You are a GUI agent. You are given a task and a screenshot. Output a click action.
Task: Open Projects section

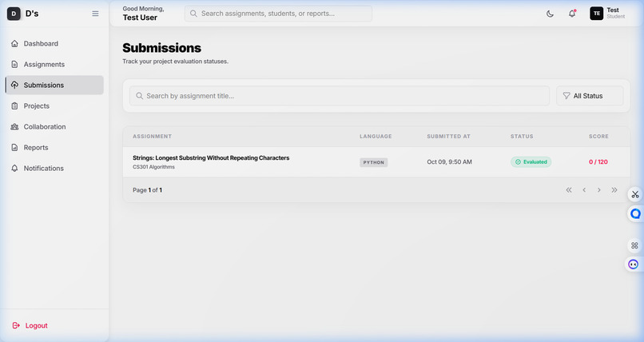pos(54,106)
